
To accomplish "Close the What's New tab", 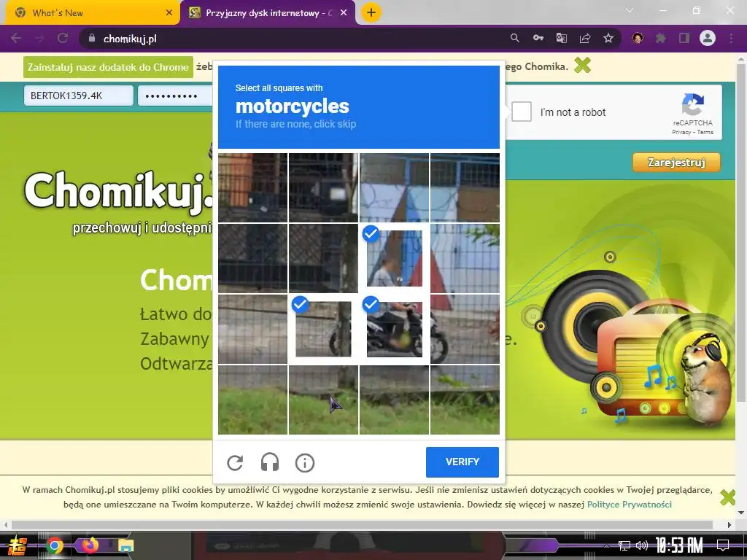I will (x=169, y=13).
